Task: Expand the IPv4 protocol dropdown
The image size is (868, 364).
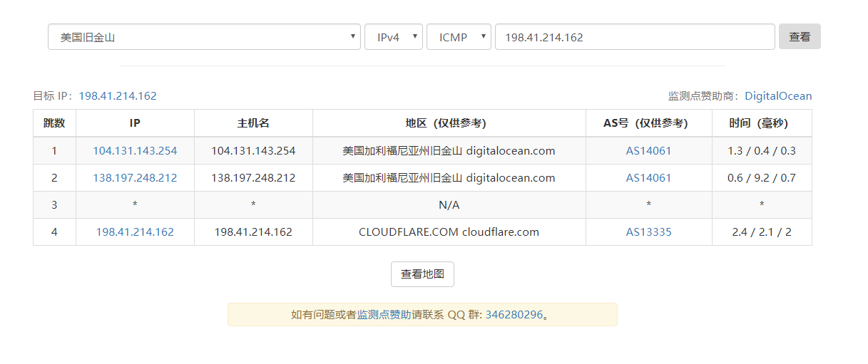Action: pyautogui.click(x=394, y=37)
